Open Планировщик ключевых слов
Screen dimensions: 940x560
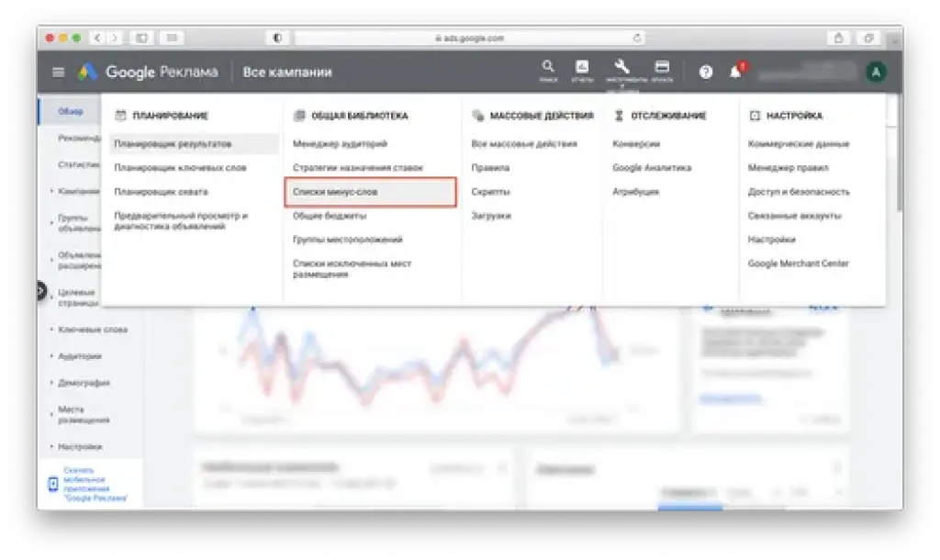180,168
